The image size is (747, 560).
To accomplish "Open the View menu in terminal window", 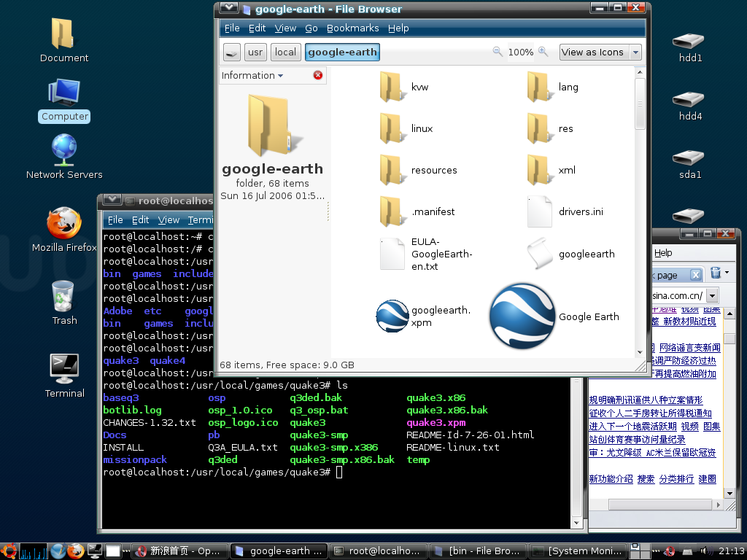I will (169, 220).
